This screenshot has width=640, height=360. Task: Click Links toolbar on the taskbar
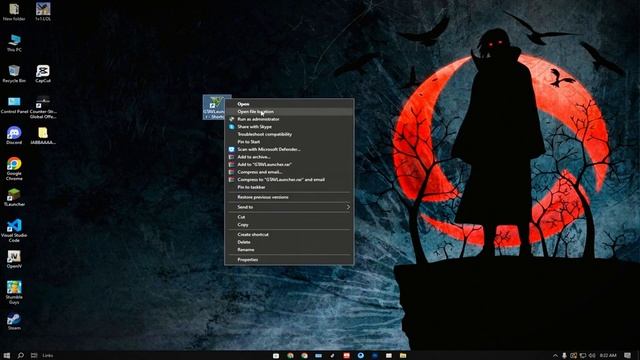(x=48, y=356)
